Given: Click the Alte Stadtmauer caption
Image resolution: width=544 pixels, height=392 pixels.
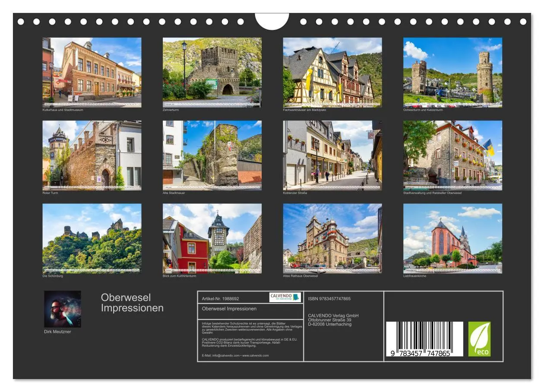Looking at the screenshot, I should 174,193.
